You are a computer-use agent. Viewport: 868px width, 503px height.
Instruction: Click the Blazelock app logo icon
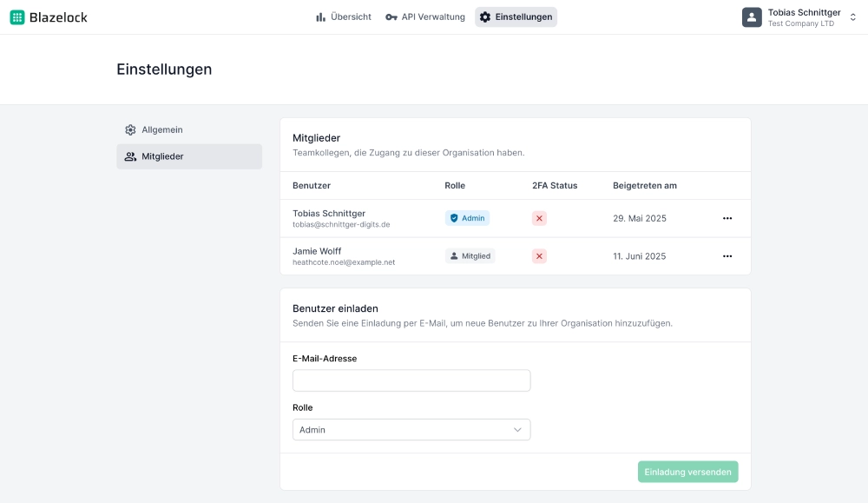click(16, 17)
